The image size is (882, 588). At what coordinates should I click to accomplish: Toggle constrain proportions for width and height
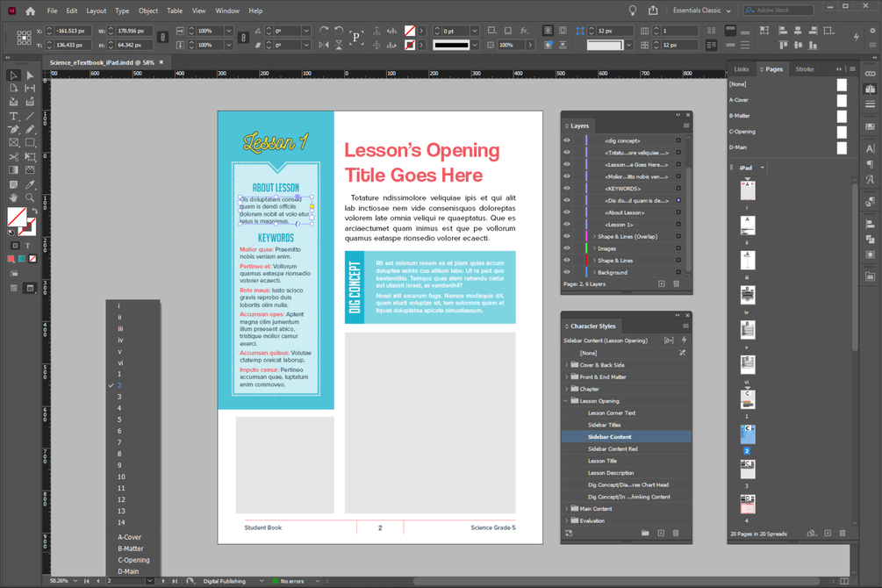tap(162, 37)
